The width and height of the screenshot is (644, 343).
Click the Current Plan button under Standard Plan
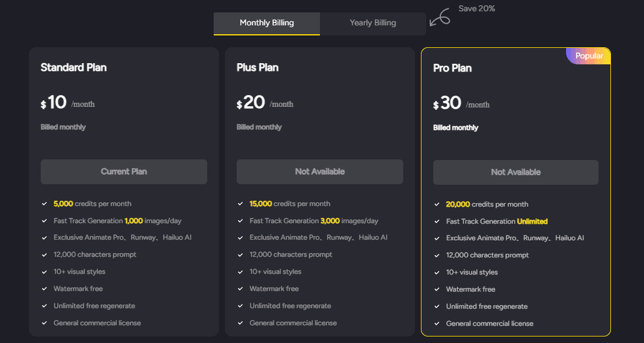[123, 172]
